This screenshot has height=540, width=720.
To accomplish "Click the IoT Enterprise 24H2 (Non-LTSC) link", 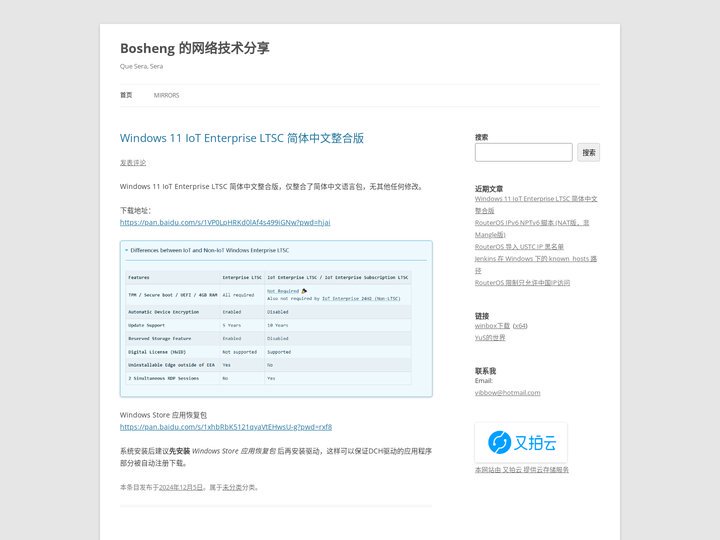I will coord(361,298).
